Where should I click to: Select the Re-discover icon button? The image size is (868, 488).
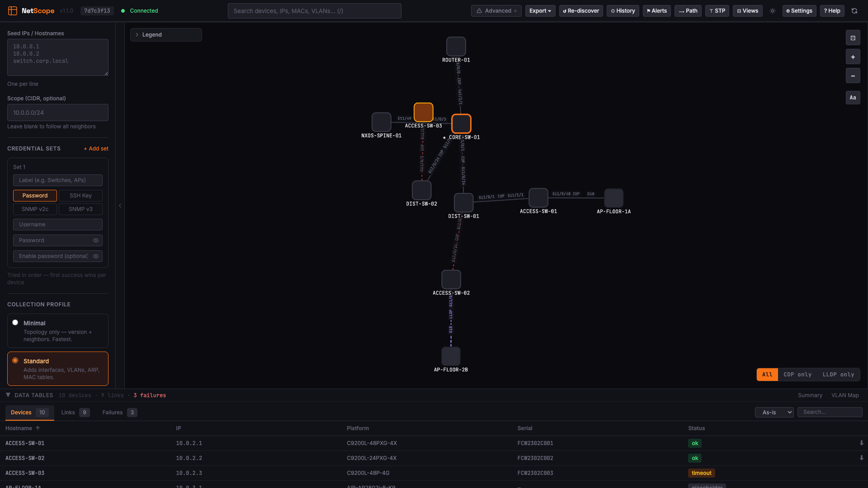(580, 11)
